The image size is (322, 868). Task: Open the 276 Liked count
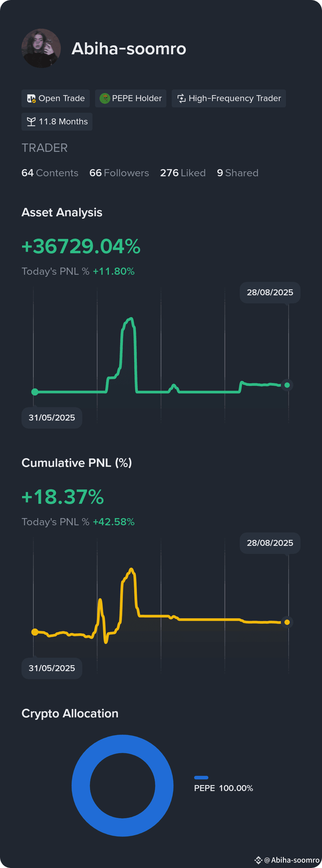(183, 173)
